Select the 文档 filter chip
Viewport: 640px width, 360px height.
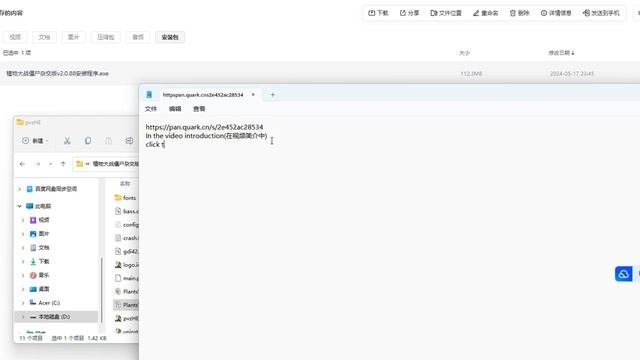(44, 37)
